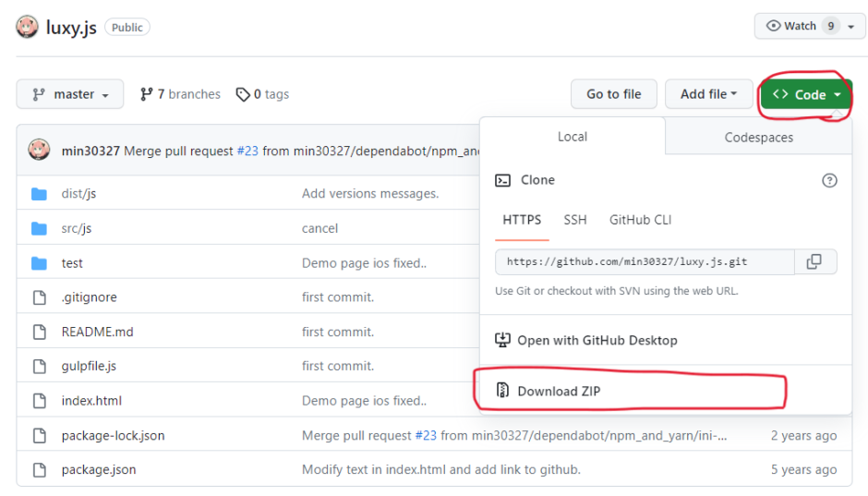This screenshot has width=868, height=496.
Task: Click the clone URL text field
Action: click(644, 262)
